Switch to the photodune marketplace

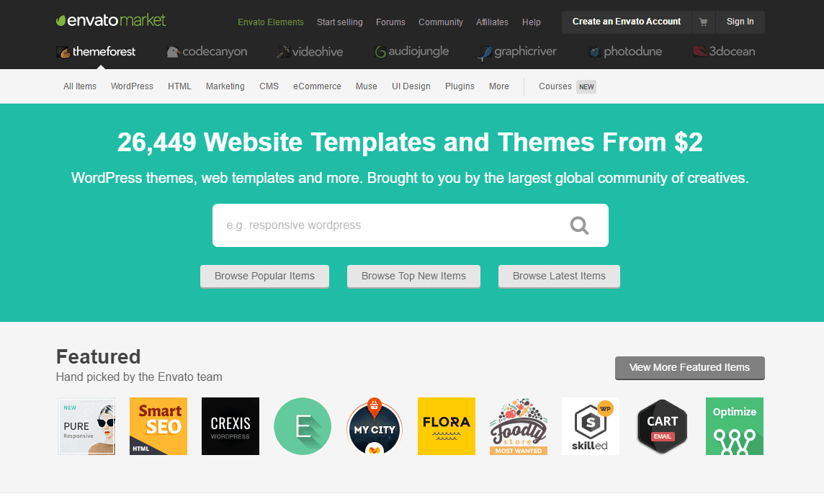(624, 52)
